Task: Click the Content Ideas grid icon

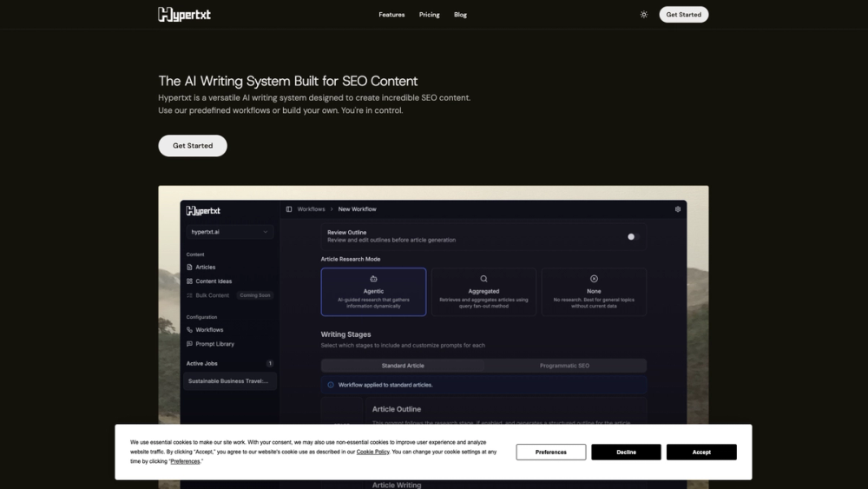Action: [189, 281]
